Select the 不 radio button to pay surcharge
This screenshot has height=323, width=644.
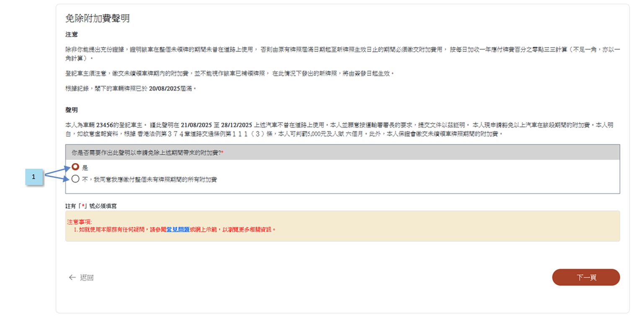tap(75, 179)
